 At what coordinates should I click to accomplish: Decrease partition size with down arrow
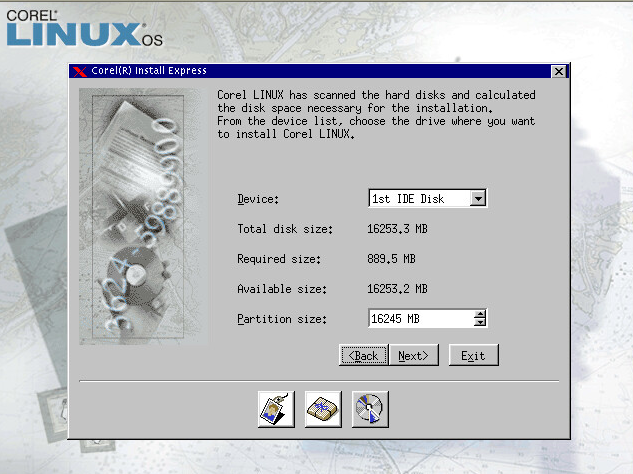pos(480,323)
